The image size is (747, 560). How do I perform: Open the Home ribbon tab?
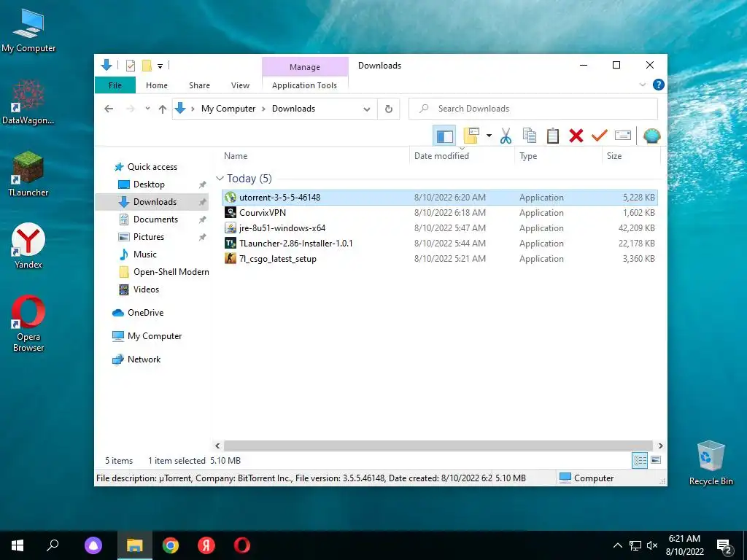[x=157, y=85]
